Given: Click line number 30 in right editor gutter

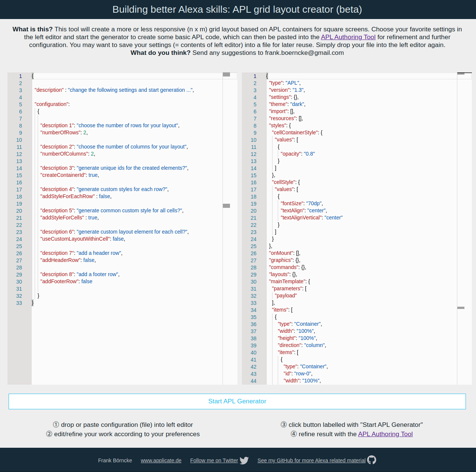Looking at the screenshot, I should (253, 282).
